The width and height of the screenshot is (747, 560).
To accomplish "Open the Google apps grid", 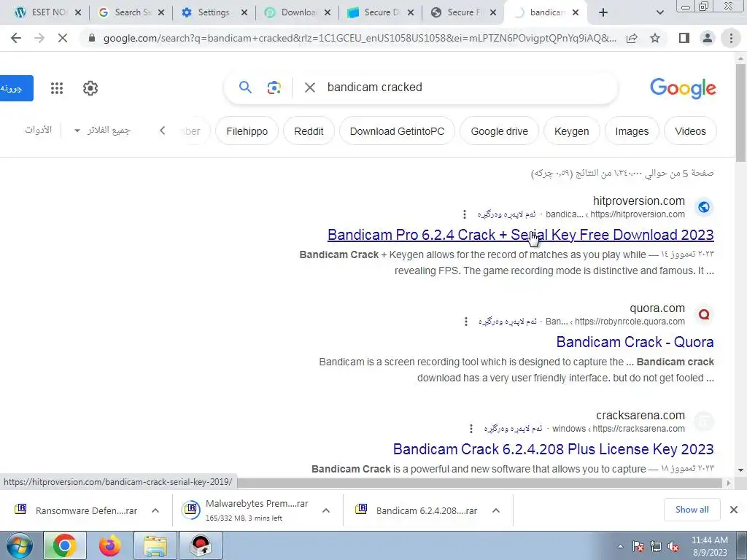I will coord(57,88).
